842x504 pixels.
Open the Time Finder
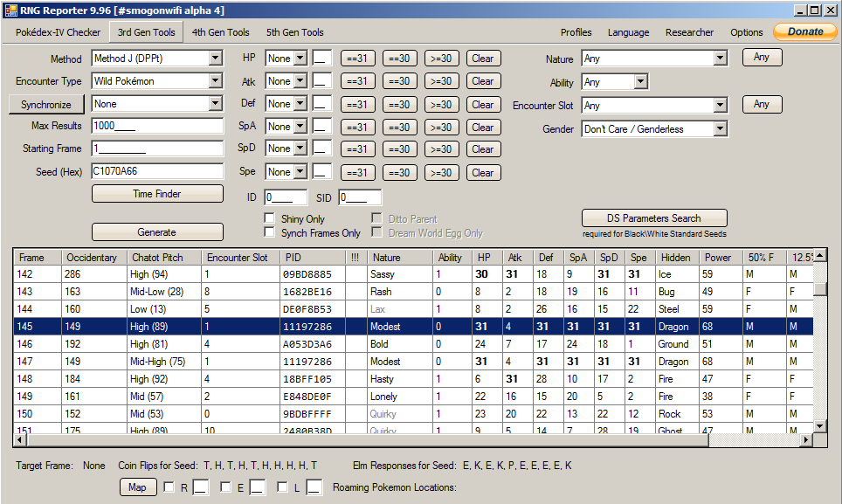157,194
